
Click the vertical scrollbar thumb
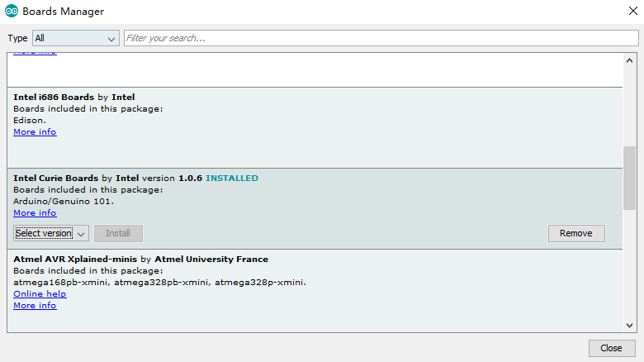click(x=629, y=179)
